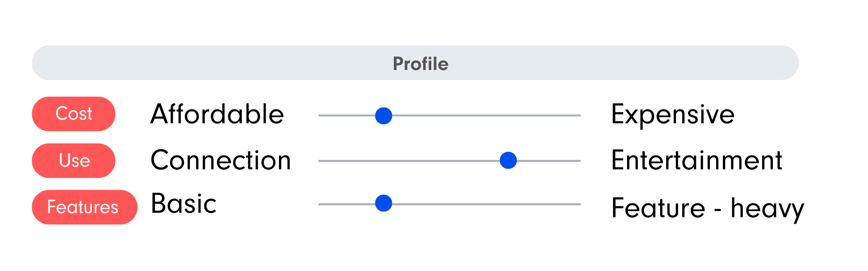
Task: Click the blue Cost slider handle
Action: (383, 116)
